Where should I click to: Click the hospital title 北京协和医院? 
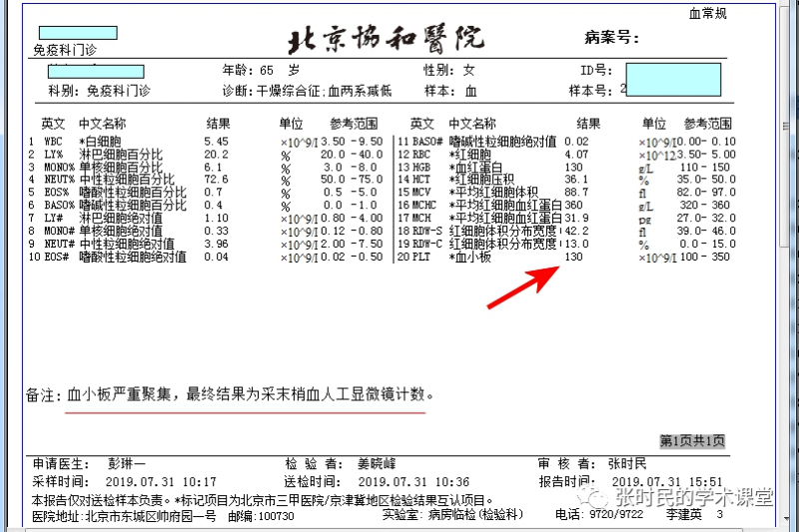tap(386, 39)
